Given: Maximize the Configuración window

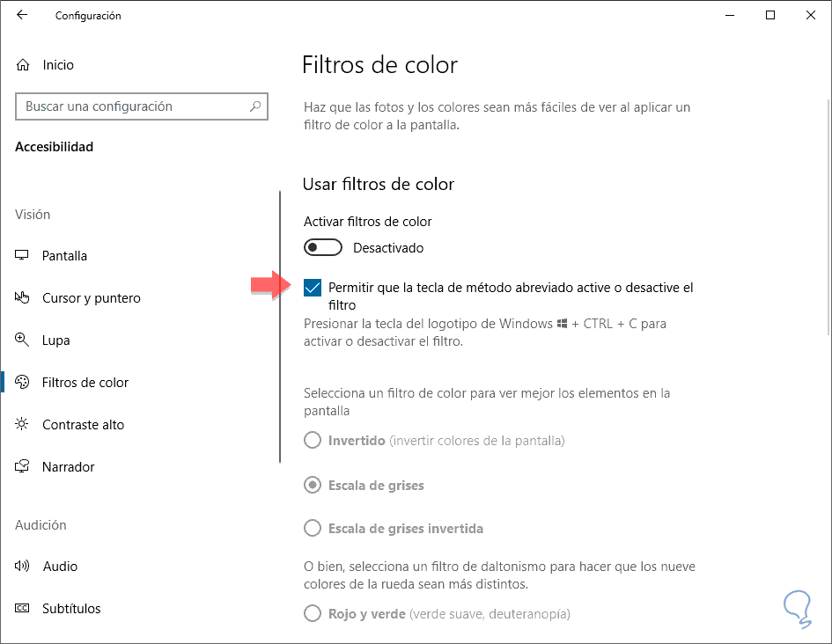Looking at the screenshot, I should click(770, 15).
